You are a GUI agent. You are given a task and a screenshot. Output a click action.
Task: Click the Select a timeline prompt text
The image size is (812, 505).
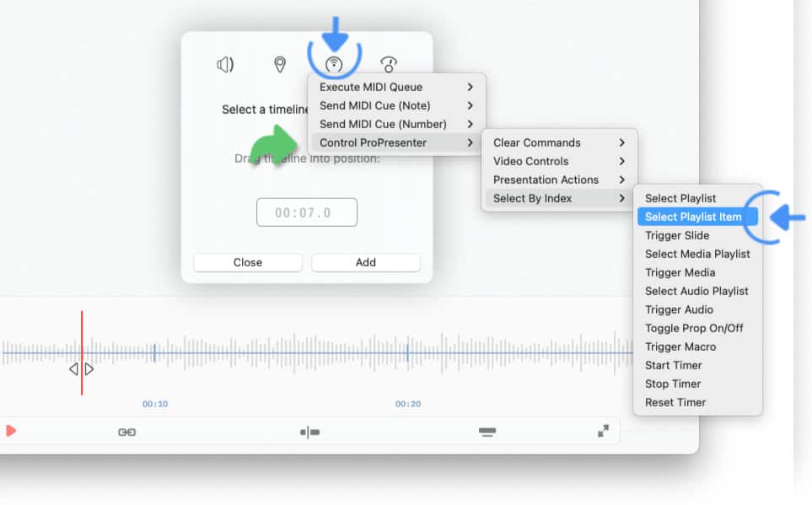(265, 110)
